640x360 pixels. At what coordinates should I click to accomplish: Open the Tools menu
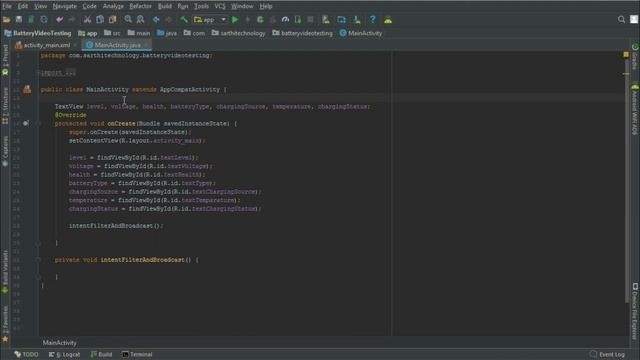(x=201, y=6)
